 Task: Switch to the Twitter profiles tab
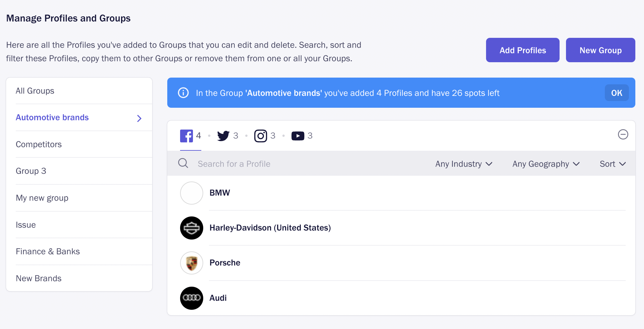[x=228, y=136]
